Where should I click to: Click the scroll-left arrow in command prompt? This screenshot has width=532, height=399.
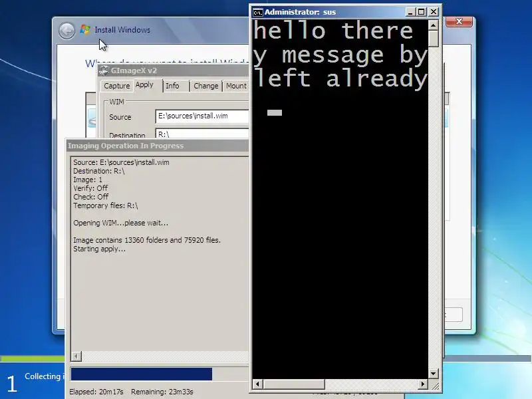[x=257, y=384]
